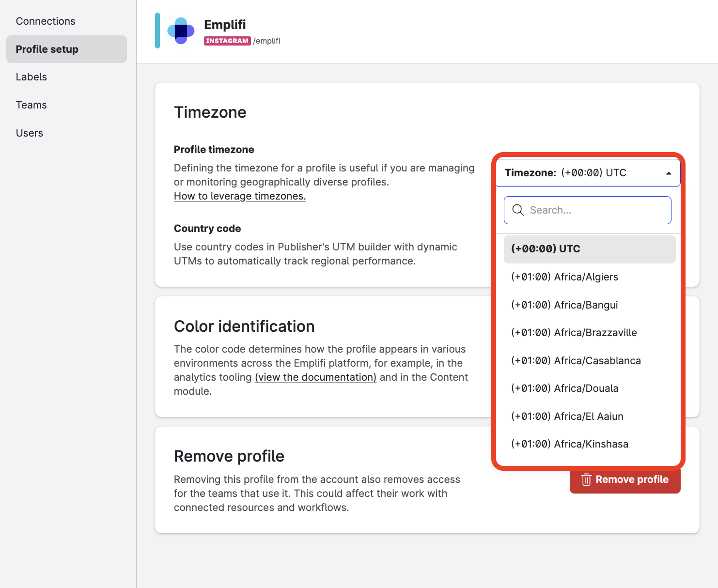
Task: Choose (+01:00) Africa/Brazzaville timezone
Action: coord(590,333)
